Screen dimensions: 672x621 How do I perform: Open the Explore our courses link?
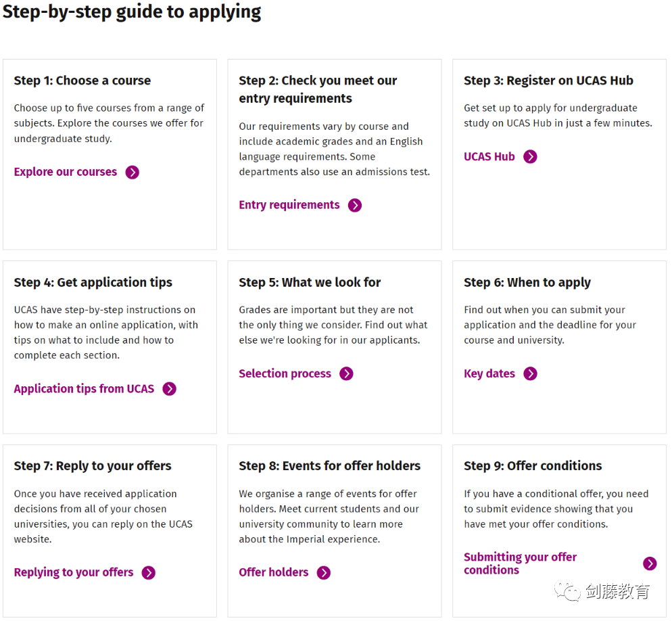(65, 172)
